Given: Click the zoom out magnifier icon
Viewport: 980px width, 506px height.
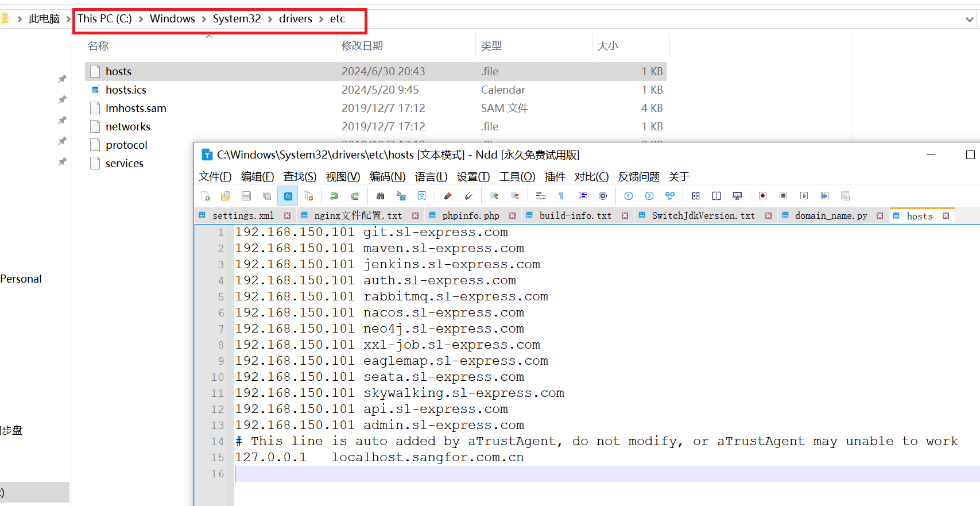Looking at the screenshot, I should (515, 196).
